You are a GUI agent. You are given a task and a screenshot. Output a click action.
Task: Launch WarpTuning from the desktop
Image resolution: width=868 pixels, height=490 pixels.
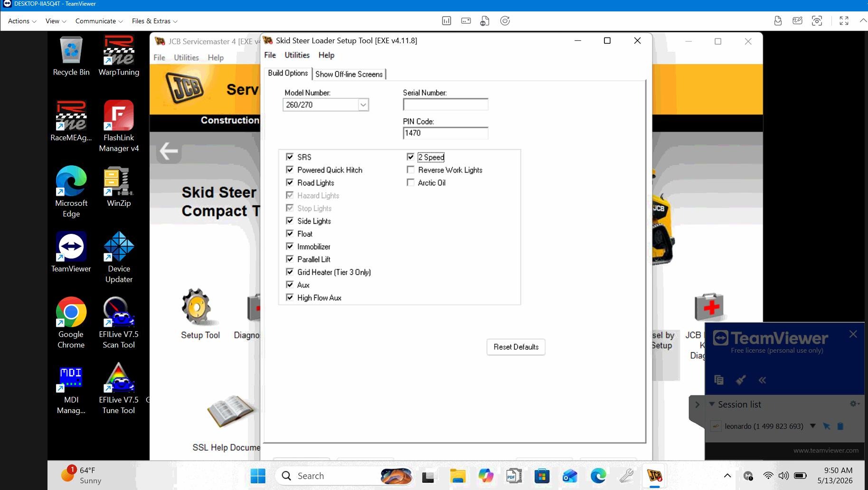(119, 56)
